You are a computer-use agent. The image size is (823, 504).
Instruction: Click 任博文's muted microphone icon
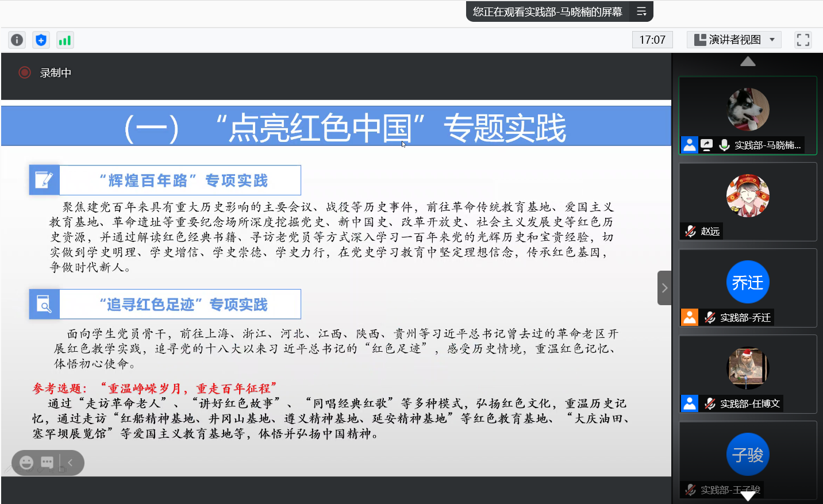pyautogui.click(x=710, y=403)
